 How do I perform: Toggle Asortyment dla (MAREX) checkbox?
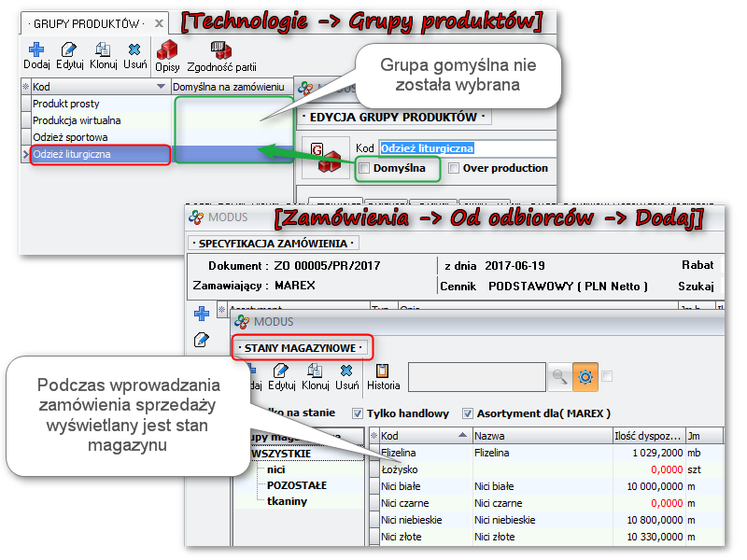pyautogui.click(x=468, y=413)
